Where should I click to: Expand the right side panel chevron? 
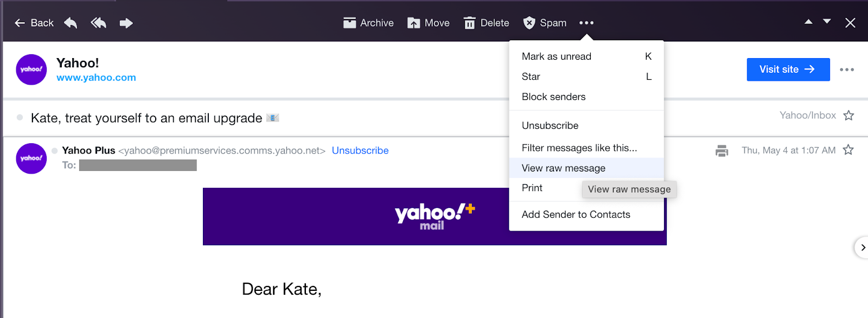click(x=862, y=247)
